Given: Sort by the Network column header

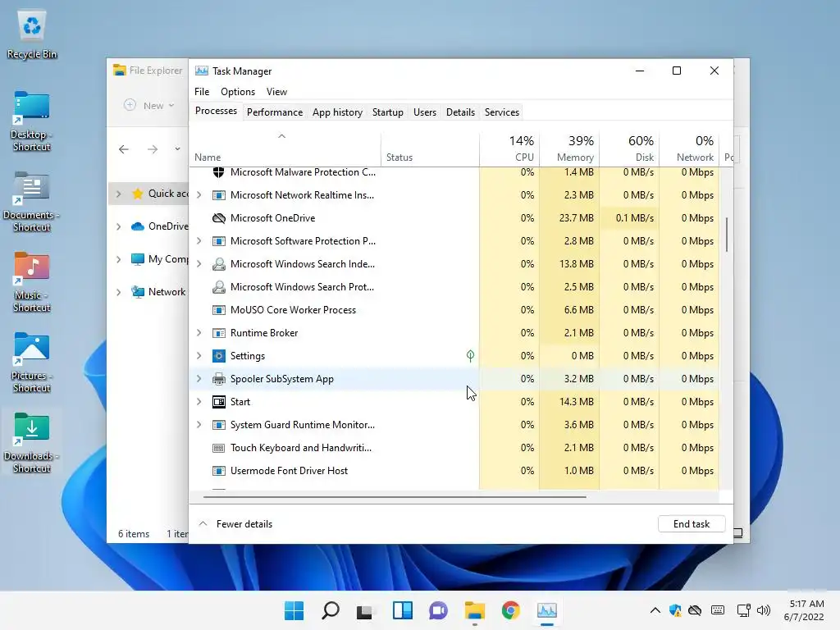Looking at the screenshot, I should 689,148.
